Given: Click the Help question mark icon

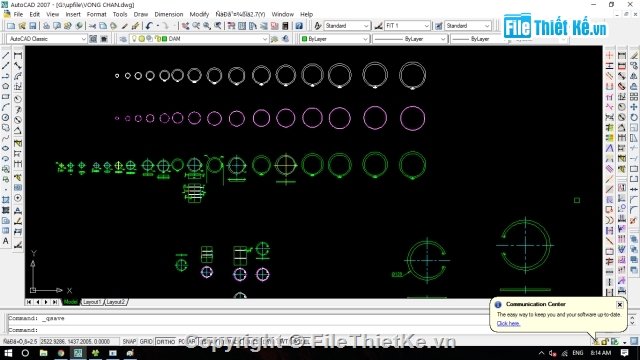Looking at the screenshot, I should 299,26.
